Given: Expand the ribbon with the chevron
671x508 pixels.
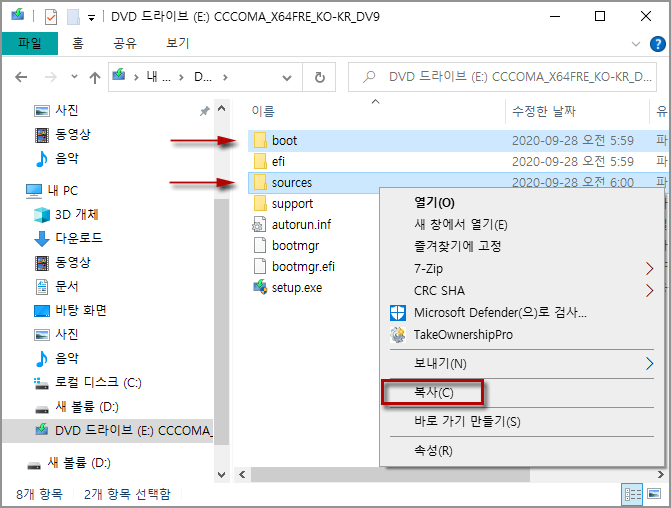Looking at the screenshot, I should (x=636, y=44).
